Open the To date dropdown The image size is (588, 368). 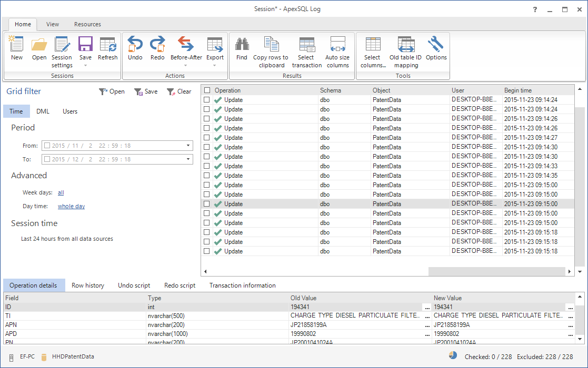tap(188, 159)
